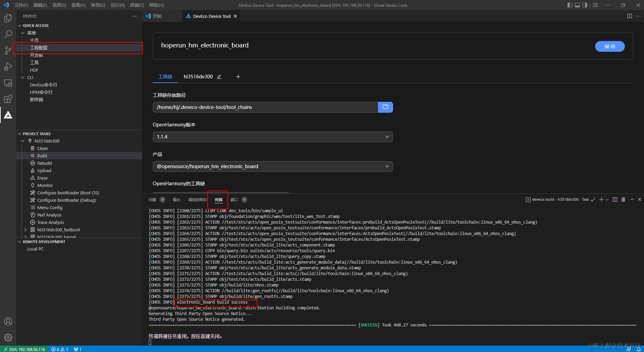Viewport: 644px width, 352px height.
Task: Switch to the 问题 panel tab
Action: [152, 200]
